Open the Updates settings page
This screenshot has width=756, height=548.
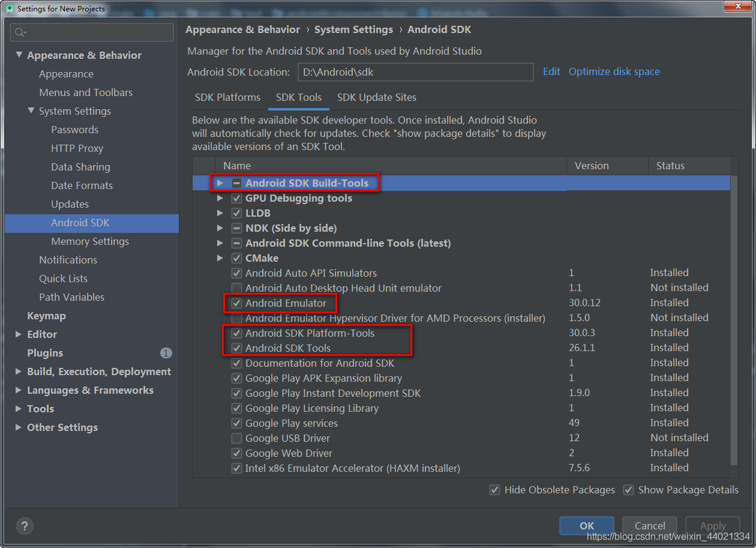tap(70, 204)
